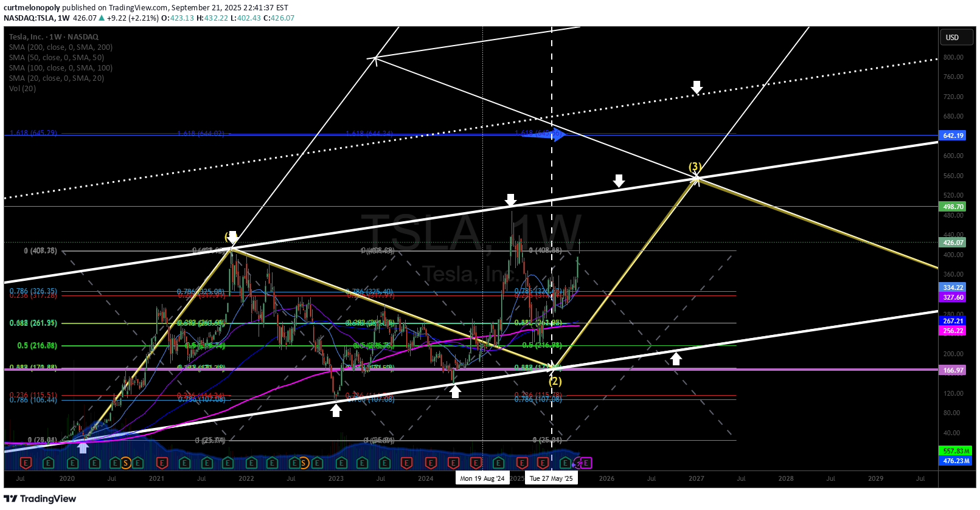The image size is (980, 510).
Task: Click the 256.22 magenta price label
Action: point(953,331)
